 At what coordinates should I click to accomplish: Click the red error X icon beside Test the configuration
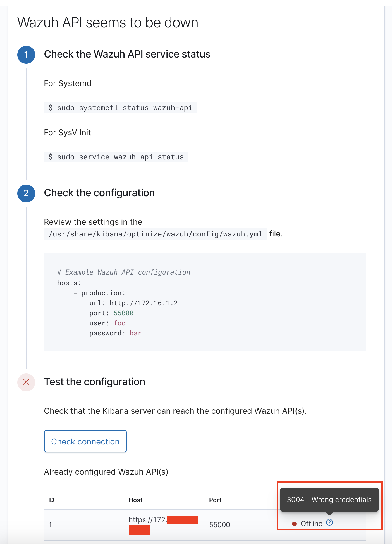pos(26,382)
